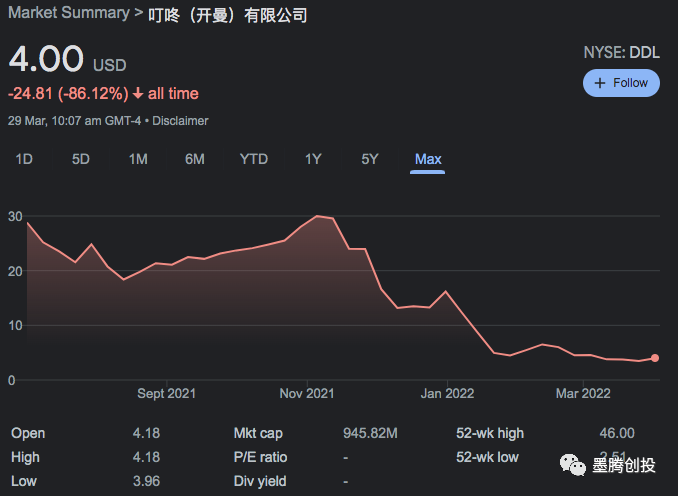Image resolution: width=678 pixels, height=496 pixels.
Task: Open the 5Y chart range
Action: (x=370, y=159)
